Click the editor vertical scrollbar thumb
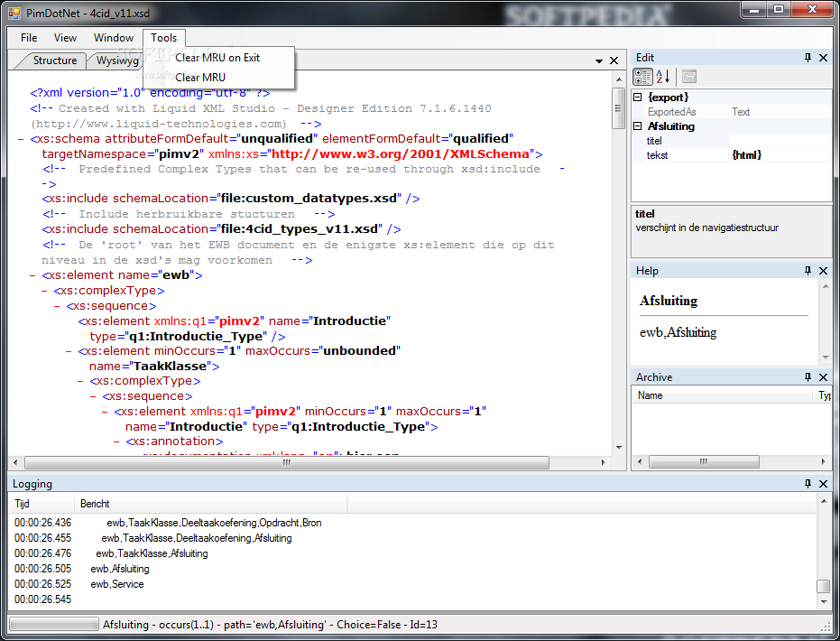Screen dimensions: 840x641 618,108
